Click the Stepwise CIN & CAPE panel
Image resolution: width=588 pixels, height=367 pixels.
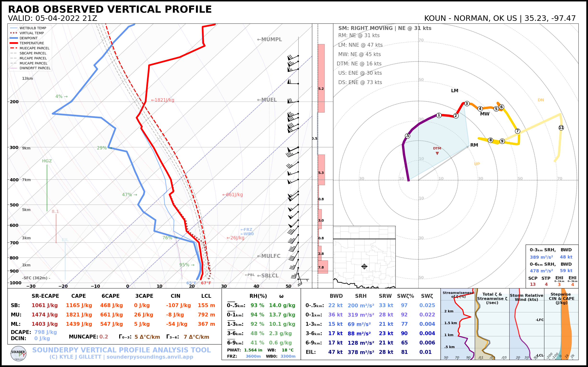pyautogui.click(x=561, y=325)
